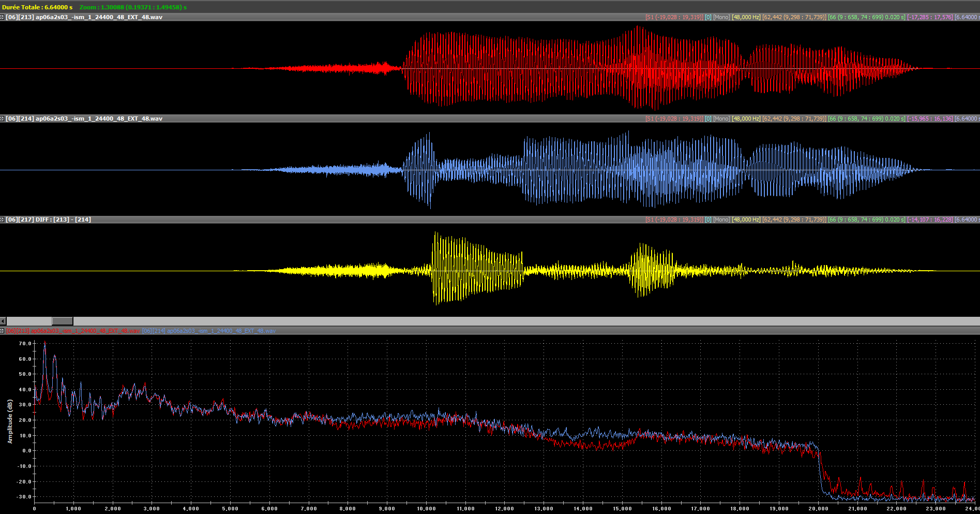
Task: Click the green Zoom range readout
Action: (133, 7)
